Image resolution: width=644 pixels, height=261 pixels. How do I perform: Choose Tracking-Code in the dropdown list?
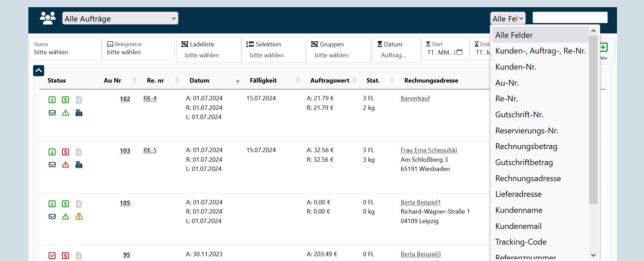click(x=521, y=242)
